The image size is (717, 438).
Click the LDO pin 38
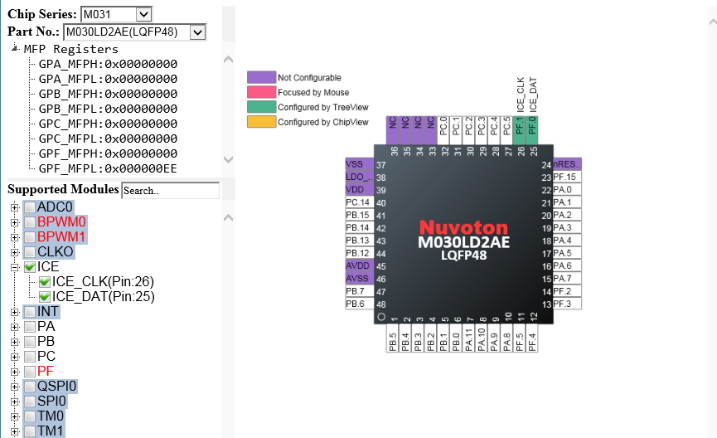click(x=359, y=177)
